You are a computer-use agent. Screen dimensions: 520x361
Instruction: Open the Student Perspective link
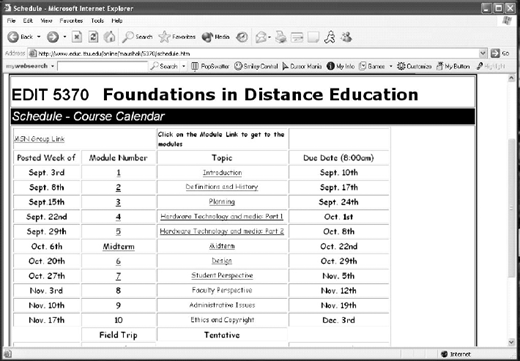(x=222, y=275)
